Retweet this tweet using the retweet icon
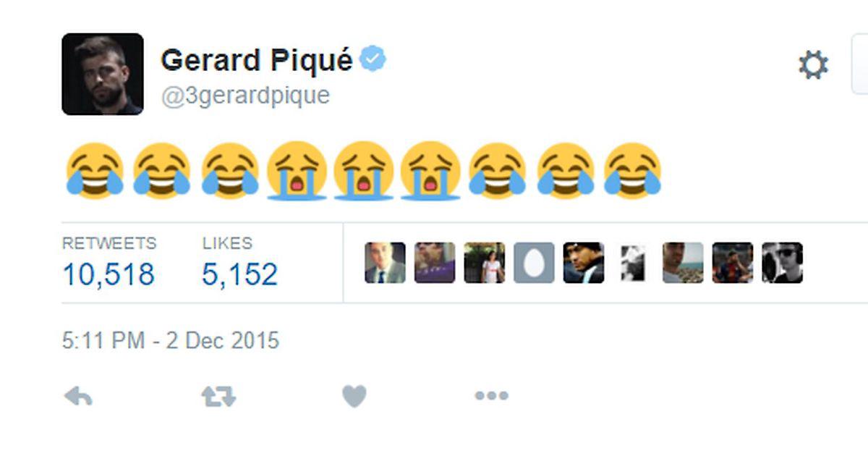 (218, 396)
